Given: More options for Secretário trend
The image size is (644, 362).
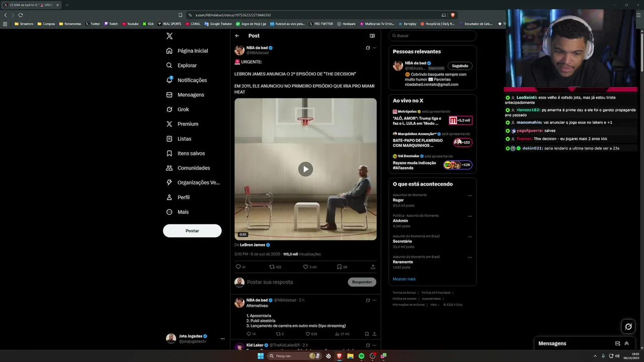Looking at the screenshot, I should tap(470, 237).
